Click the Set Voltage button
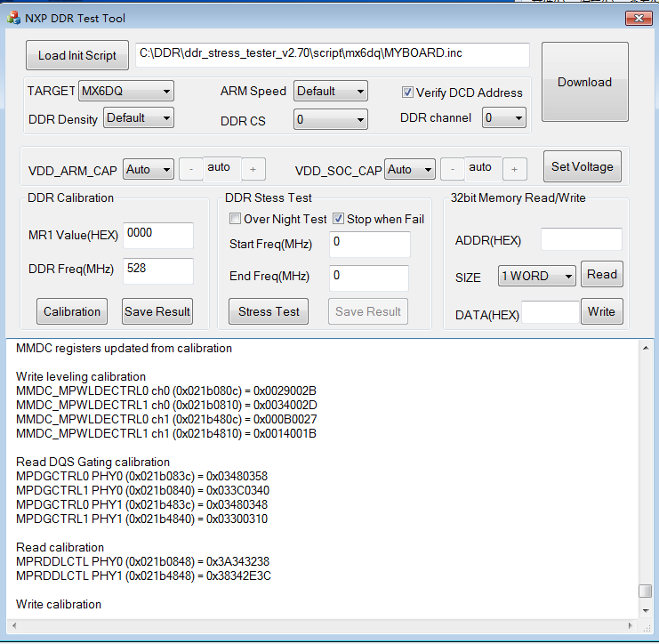The image size is (659, 644). 583,166
